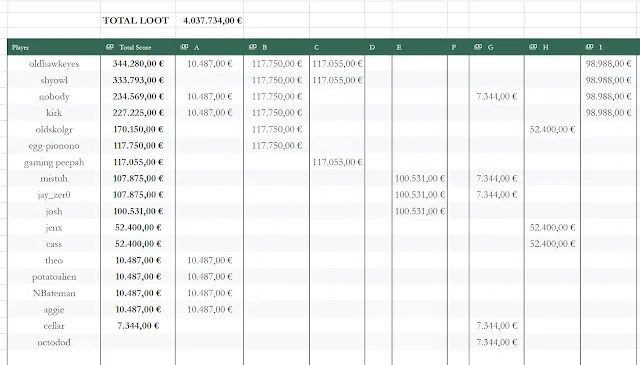
Task: Select total score 227.225,00 € for kirk
Action: (x=138, y=113)
